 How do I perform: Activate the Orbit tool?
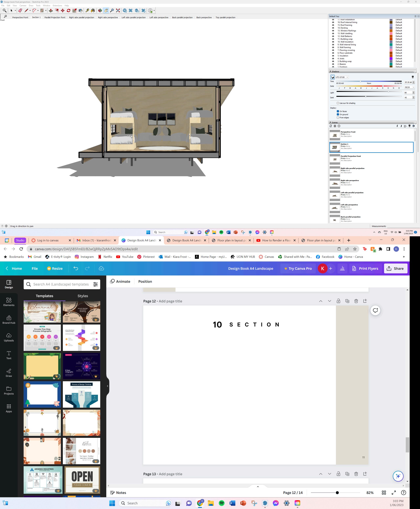100,11
